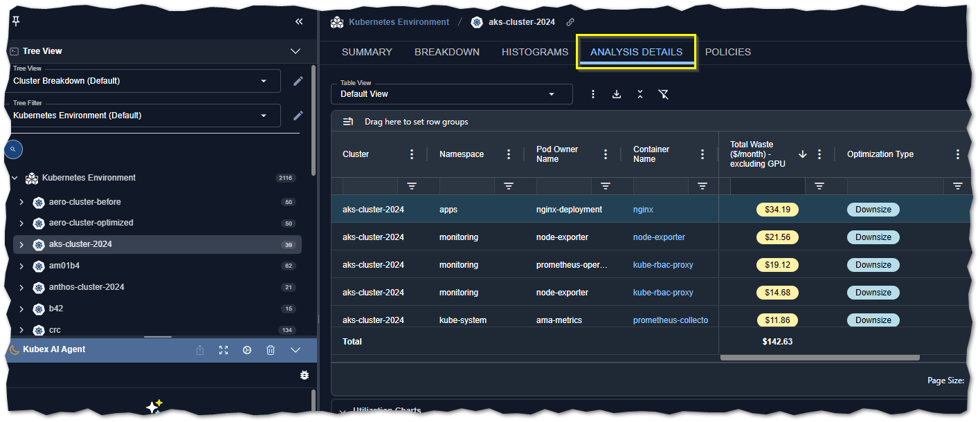The image size is (980, 422).
Task: Pin the sidebar panel
Action: pos(15,21)
